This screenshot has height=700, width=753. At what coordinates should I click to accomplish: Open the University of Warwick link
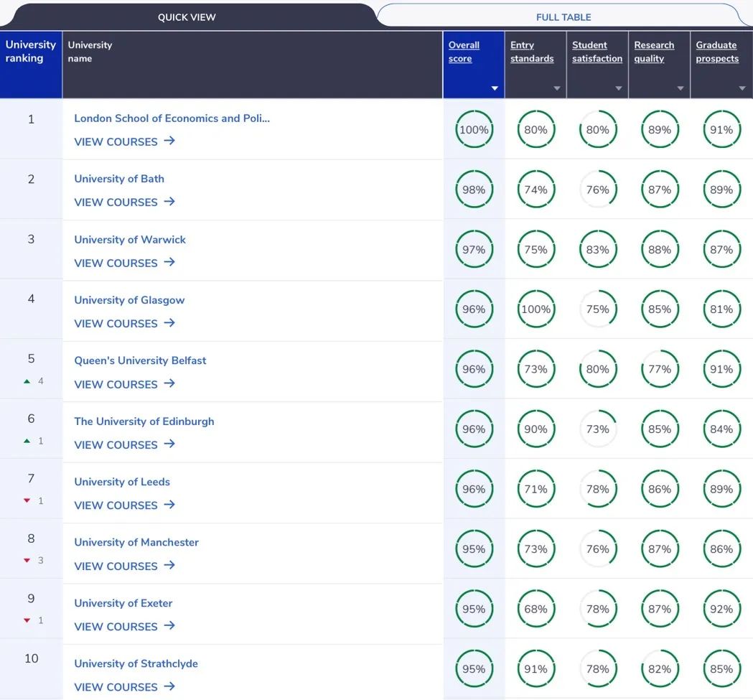pos(130,239)
